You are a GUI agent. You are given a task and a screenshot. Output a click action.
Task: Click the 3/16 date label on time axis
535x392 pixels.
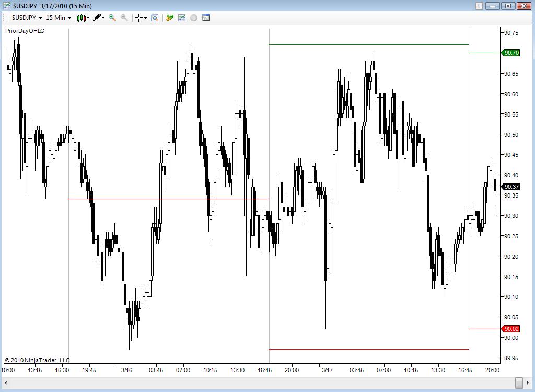[x=126, y=370]
